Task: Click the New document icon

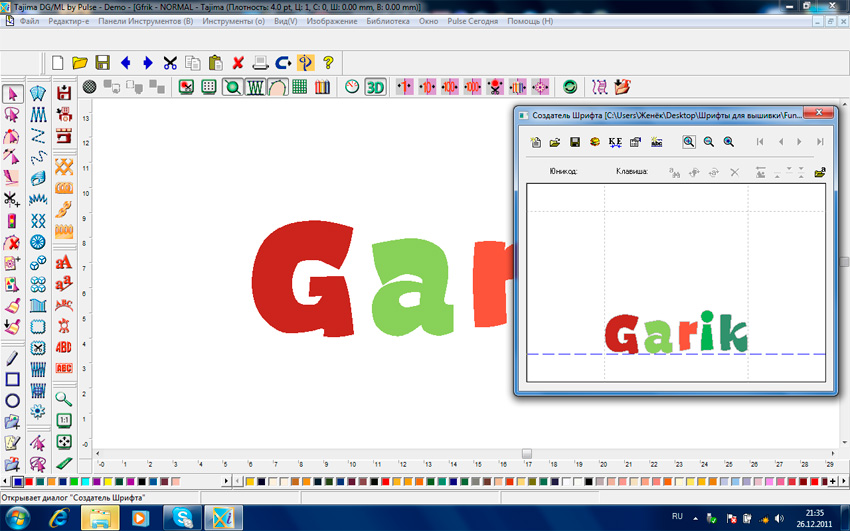Action: pyautogui.click(x=58, y=62)
